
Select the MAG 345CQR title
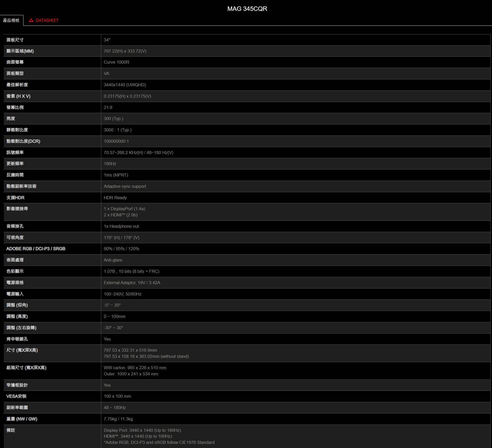coord(247,9)
